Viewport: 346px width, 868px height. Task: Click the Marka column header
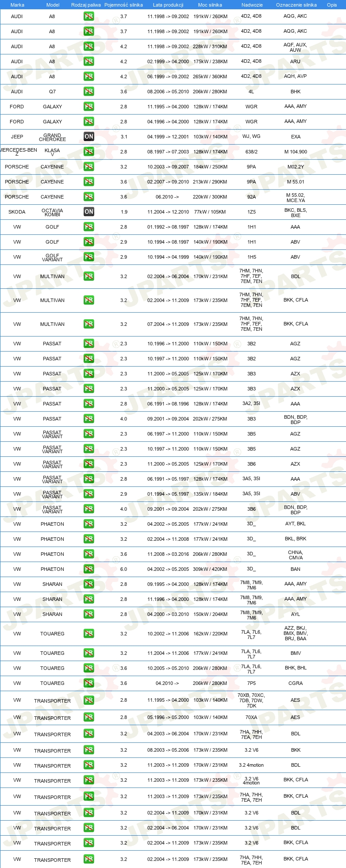(x=17, y=5)
